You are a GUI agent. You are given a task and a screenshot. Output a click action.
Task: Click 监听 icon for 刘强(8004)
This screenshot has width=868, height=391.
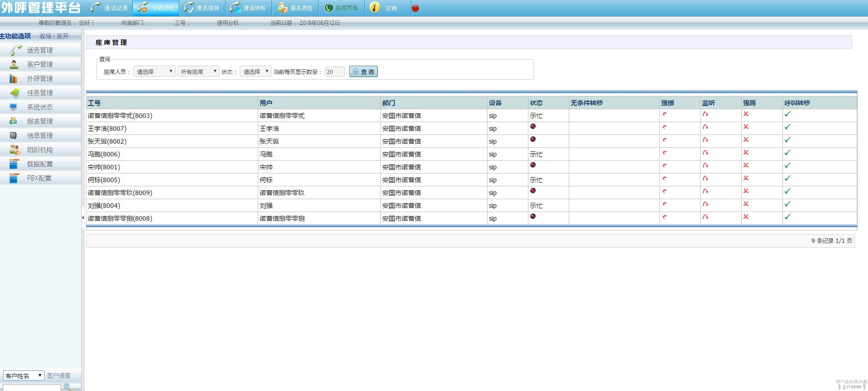point(705,204)
